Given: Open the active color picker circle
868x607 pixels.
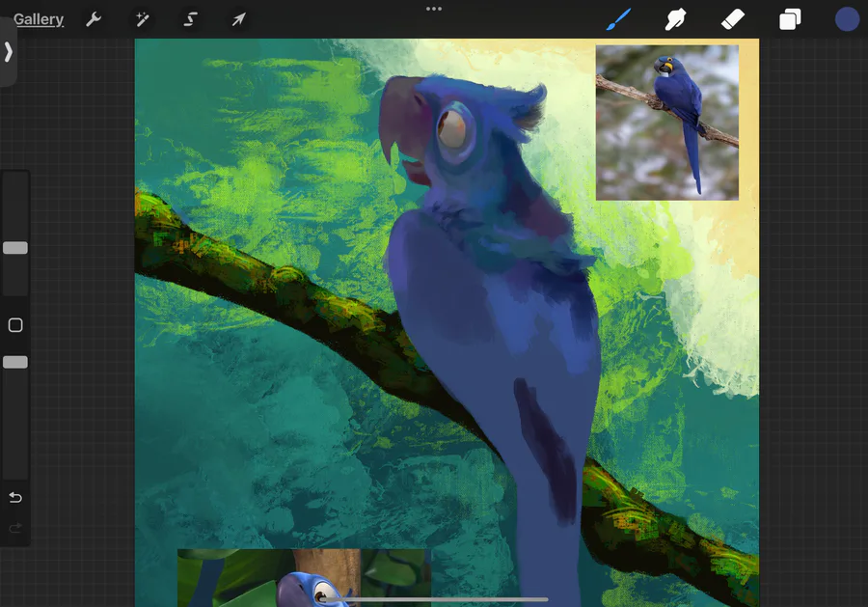Looking at the screenshot, I should (847, 19).
